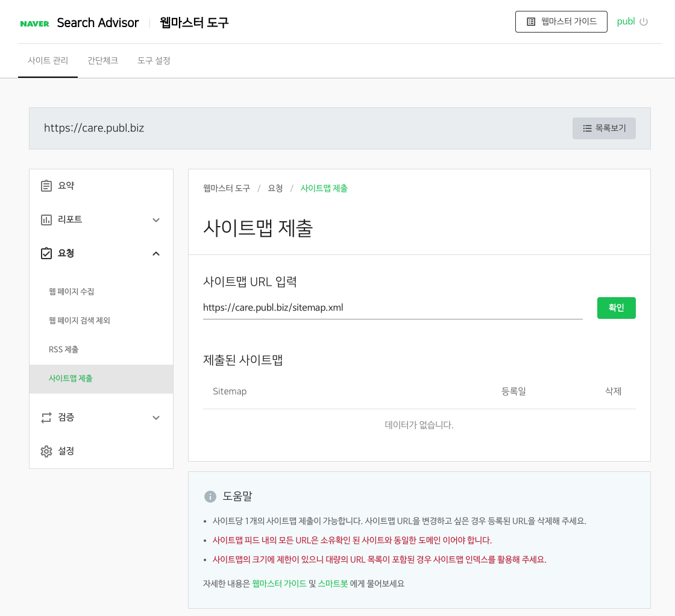Open settings via the 설정 gear icon
Viewport: 675px width, 616px height.
click(47, 451)
